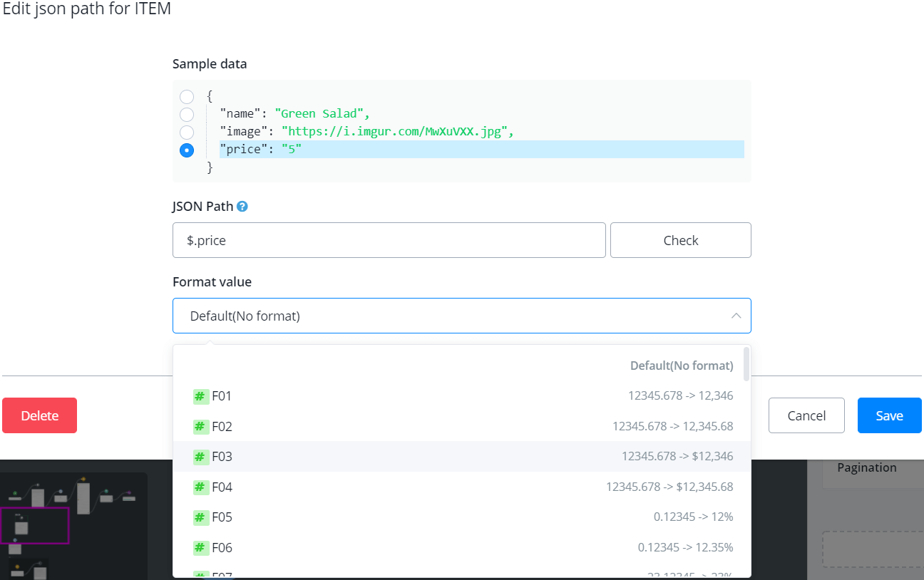
Task: Select the radio button for the image row
Action: (187, 132)
